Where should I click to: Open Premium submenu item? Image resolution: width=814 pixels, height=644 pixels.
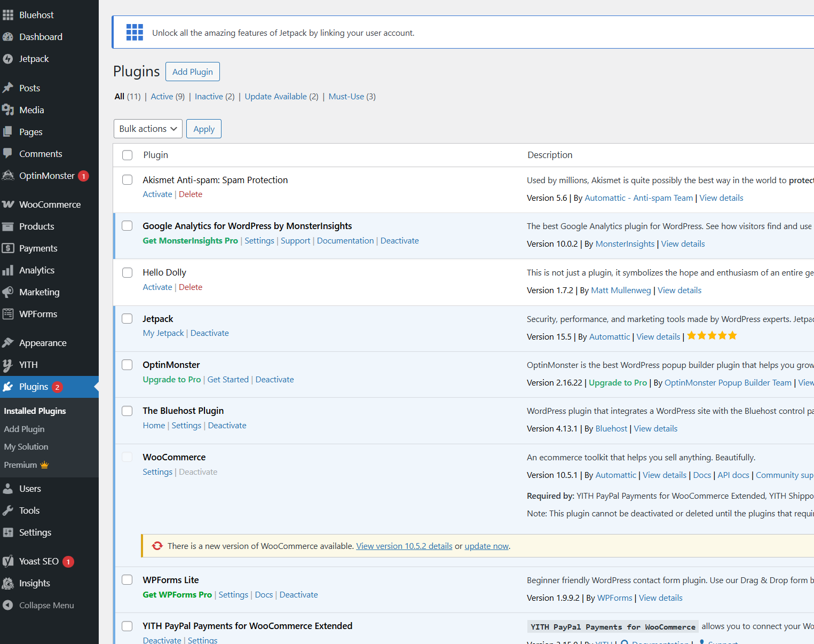pos(26,465)
